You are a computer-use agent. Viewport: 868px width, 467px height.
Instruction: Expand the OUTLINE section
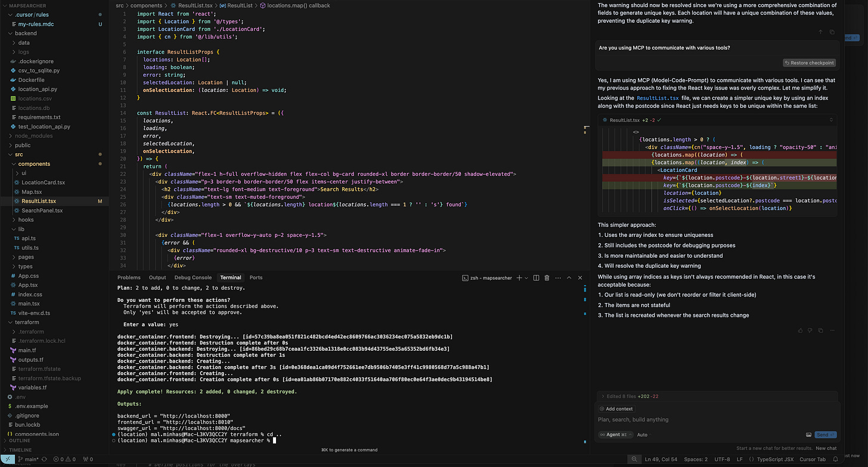[x=19, y=441]
